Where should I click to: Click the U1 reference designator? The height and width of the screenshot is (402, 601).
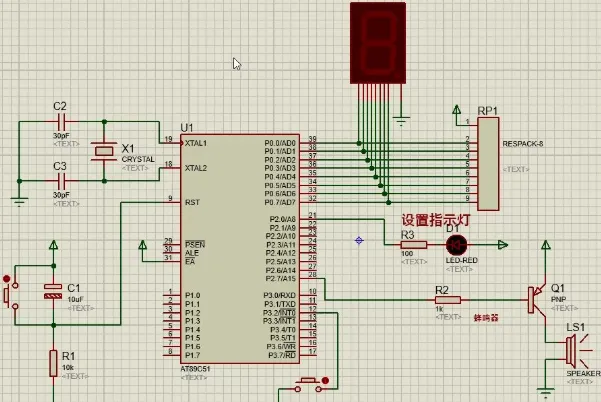[x=187, y=128]
